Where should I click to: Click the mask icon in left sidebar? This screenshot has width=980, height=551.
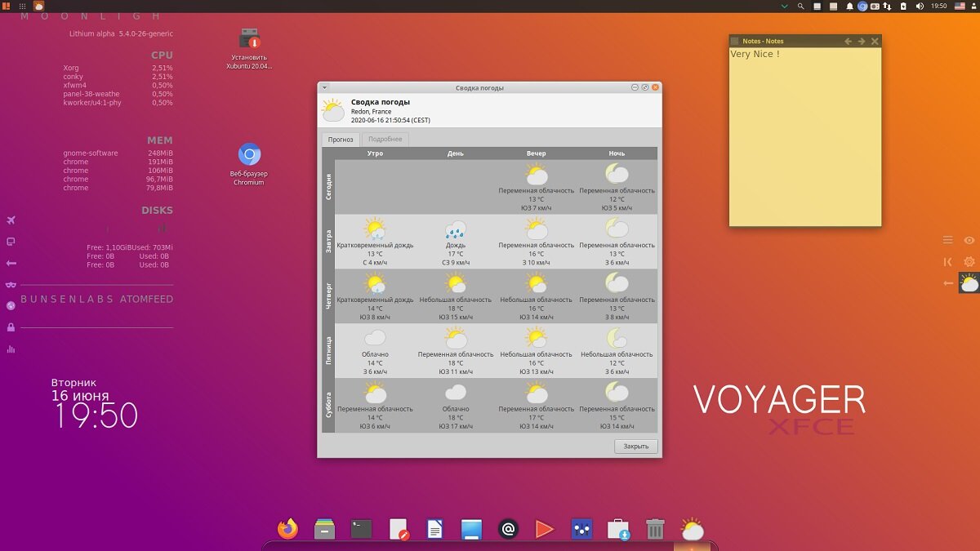coord(11,285)
